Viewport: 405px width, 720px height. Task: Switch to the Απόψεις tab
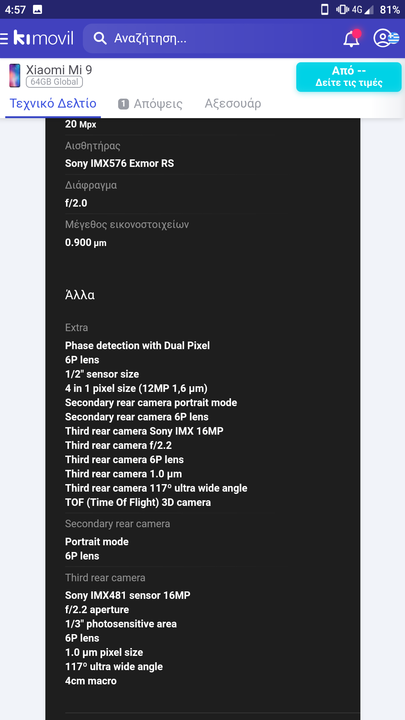click(x=150, y=104)
